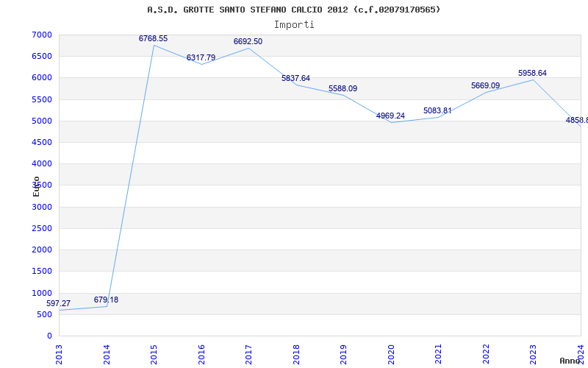The image size is (588, 368).
Task: Click the y-axis value 1000
Action: point(42,293)
